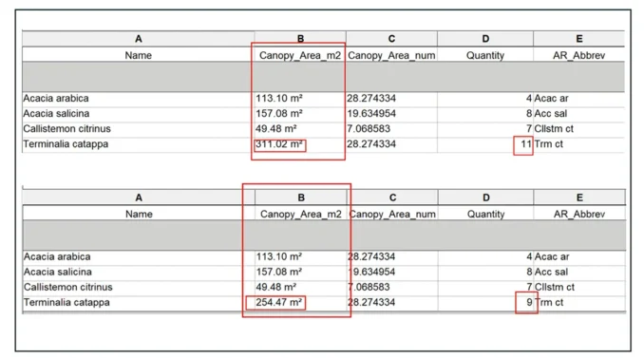Select Acacia arabica name in second table

pos(57,256)
